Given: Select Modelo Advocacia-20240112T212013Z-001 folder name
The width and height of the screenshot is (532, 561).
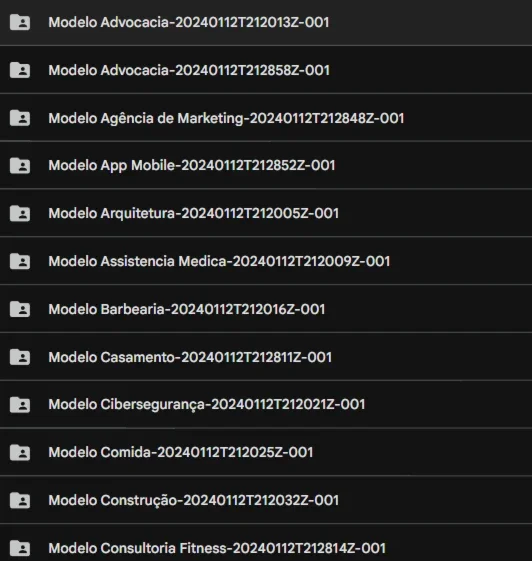Looking at the screenshot, I should (189, 22).
